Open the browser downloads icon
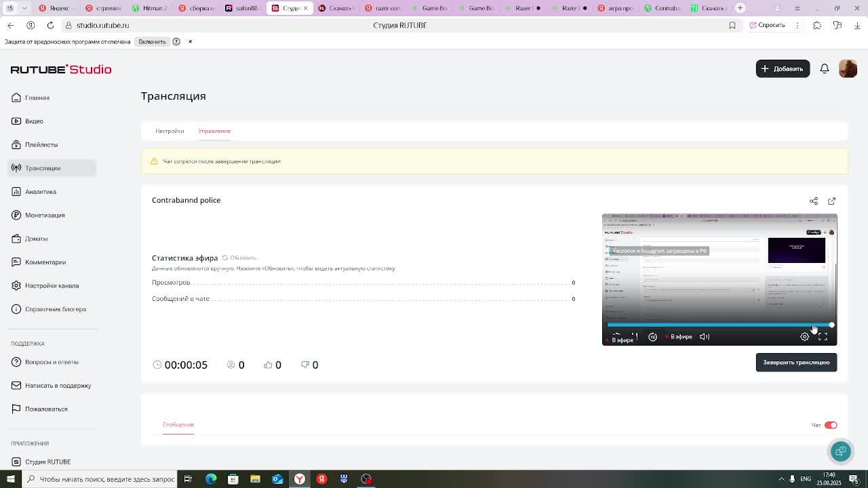The width and height of the screenshot is (868, 488). 857,25
